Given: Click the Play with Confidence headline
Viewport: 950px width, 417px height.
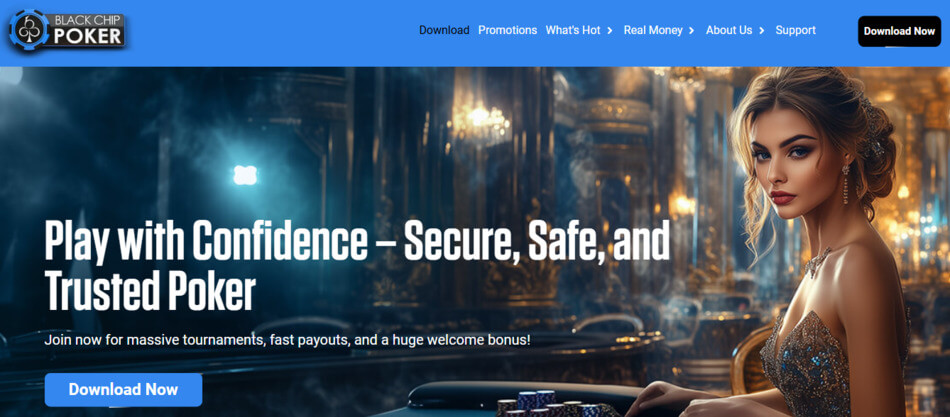Looking at the screenshot, I should 357,266.
